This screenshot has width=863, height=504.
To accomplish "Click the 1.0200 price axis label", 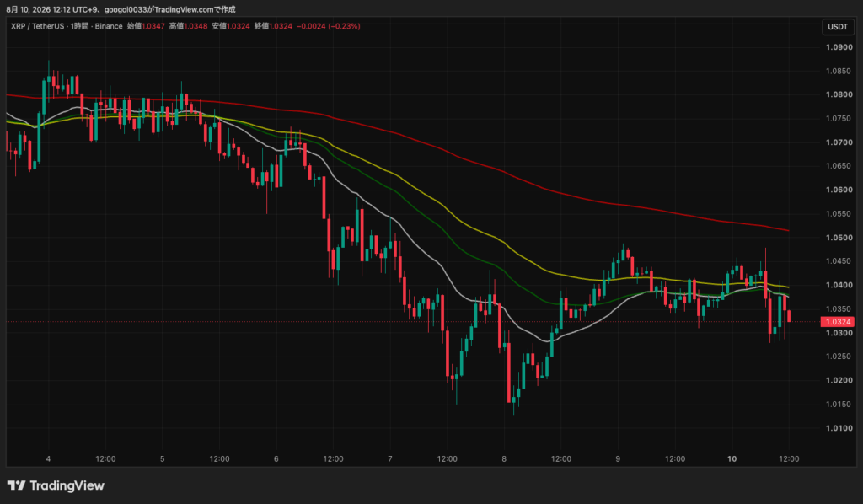I will pyautogui.click(x=839, y=380).
